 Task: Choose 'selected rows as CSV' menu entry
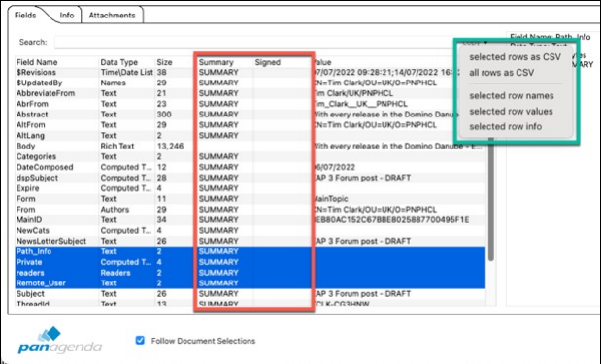tap(515, 57)
